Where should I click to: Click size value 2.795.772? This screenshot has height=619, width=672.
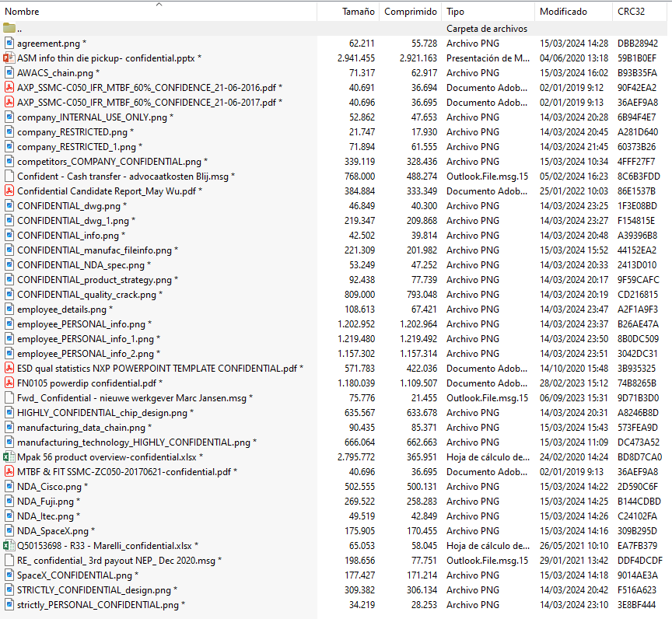pyautogui.click(x=356, y=457)
